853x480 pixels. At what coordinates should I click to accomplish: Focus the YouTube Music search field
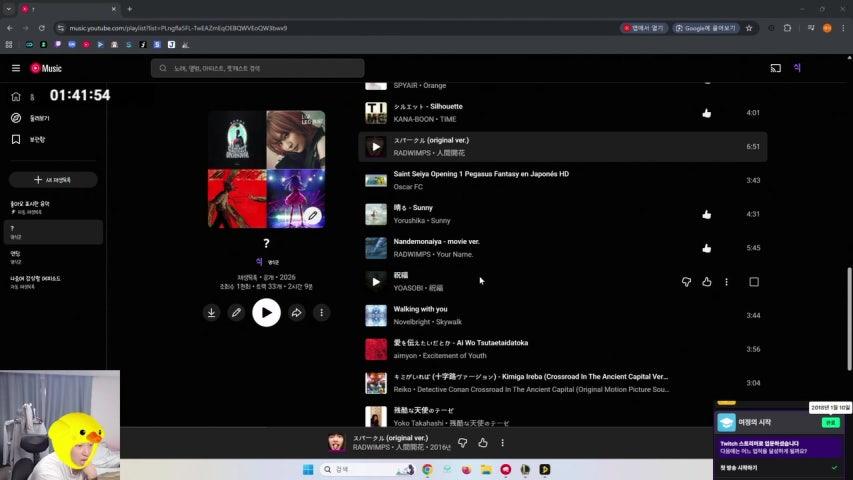[258, 68]
